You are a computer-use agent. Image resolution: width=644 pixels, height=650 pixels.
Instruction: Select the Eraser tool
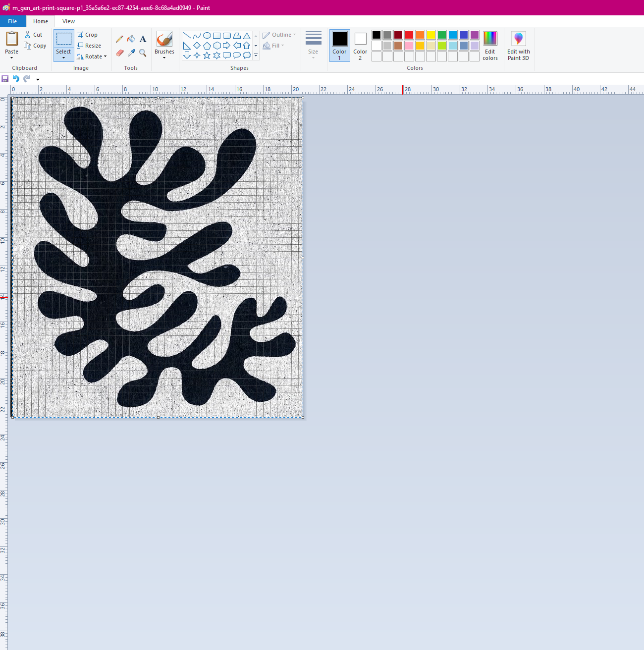point(119,53)
